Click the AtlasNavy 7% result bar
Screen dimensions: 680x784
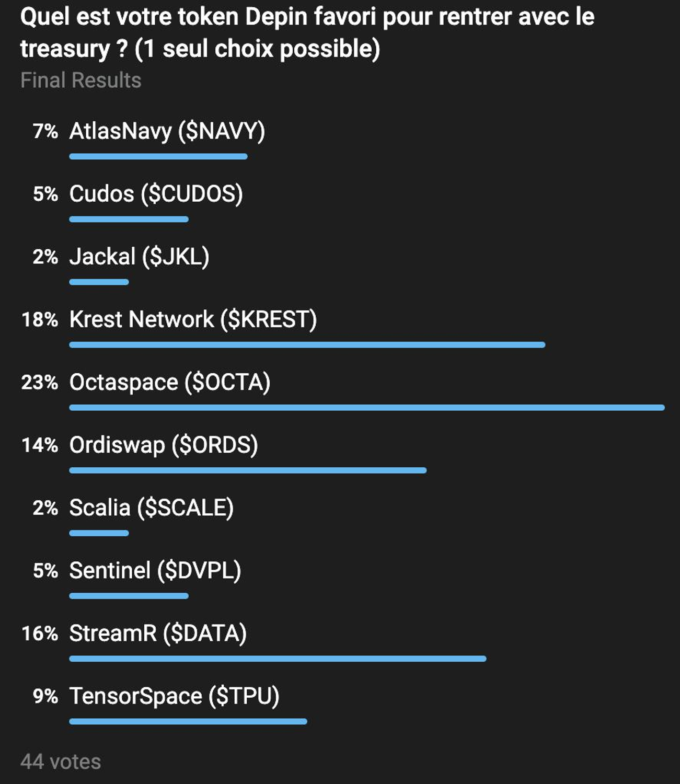(x=158, y=156)
